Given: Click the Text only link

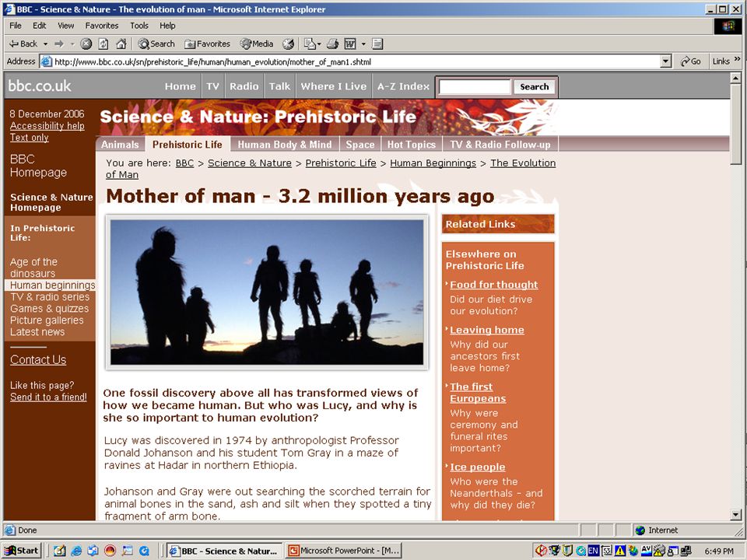Looking at the screenshot, I should coord(29,138).
